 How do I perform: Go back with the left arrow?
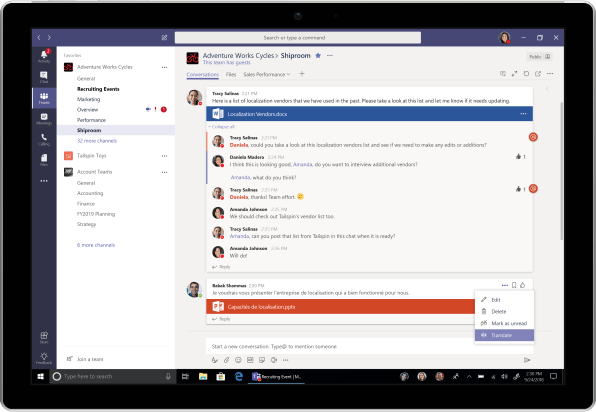click(x=39, y=38)
